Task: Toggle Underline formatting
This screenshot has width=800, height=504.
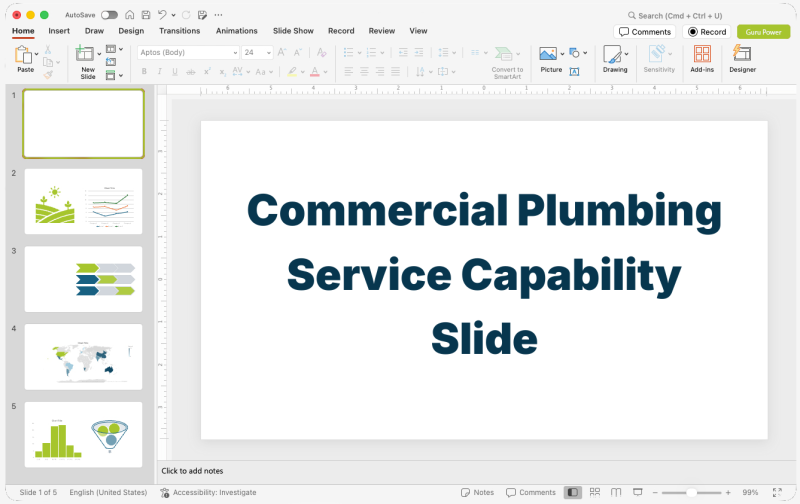Action: pyautogui.click(x=175, y=71)
